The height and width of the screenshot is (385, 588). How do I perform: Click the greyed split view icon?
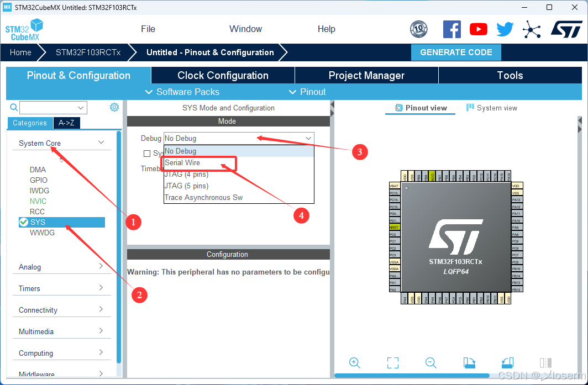click(x=545, y=362)
